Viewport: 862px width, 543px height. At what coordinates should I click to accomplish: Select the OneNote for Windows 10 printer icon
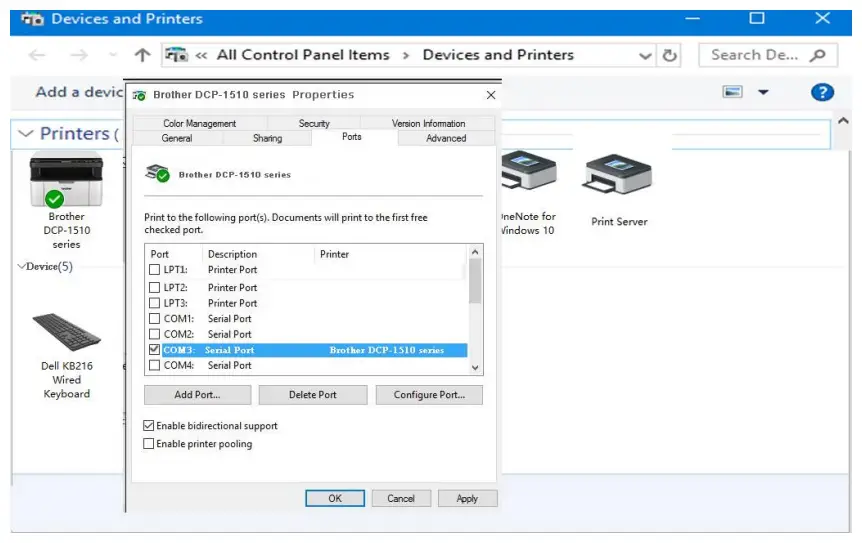528,171
